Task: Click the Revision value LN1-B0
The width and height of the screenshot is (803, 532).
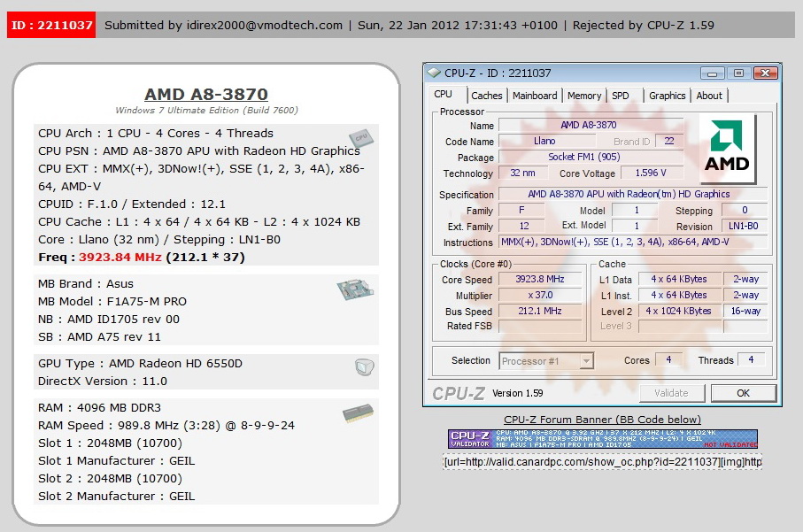Action: point(745,226)
